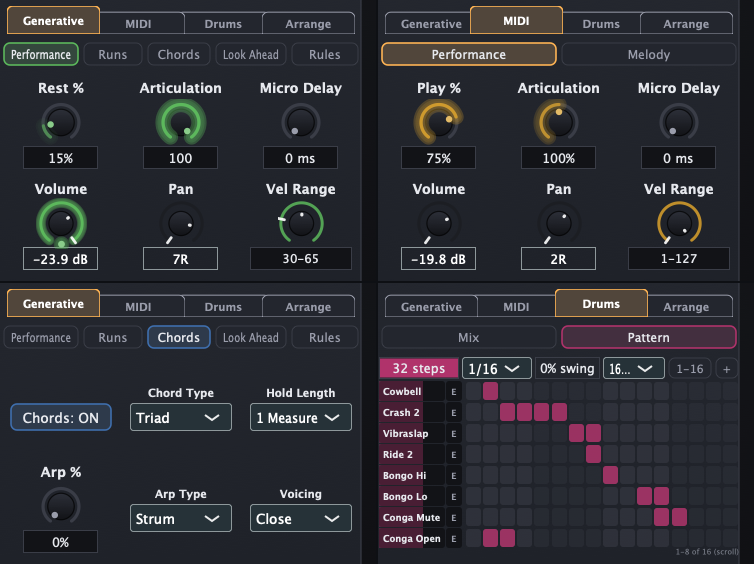This screenshot has width=754, height=564.
Task: Select Arrange tab in top-left panel
Action: (308, 24)
